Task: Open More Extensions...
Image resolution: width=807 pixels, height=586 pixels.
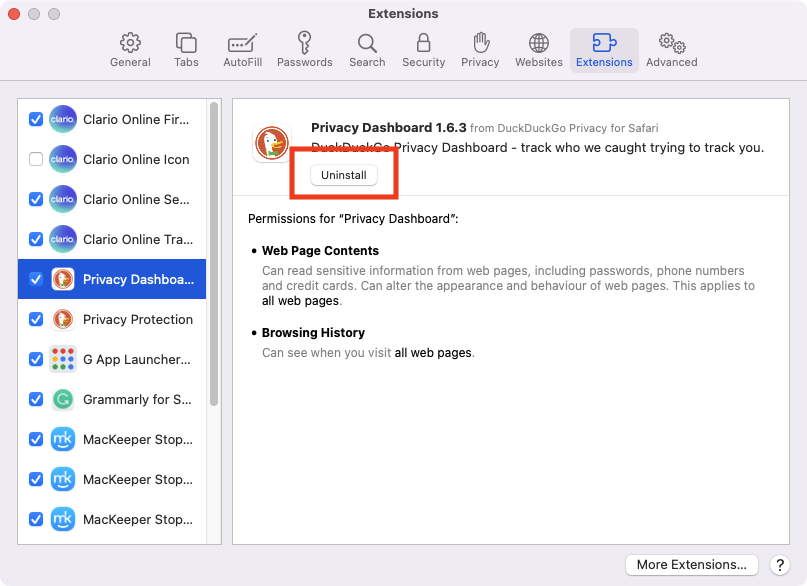Action: point(692,564)
